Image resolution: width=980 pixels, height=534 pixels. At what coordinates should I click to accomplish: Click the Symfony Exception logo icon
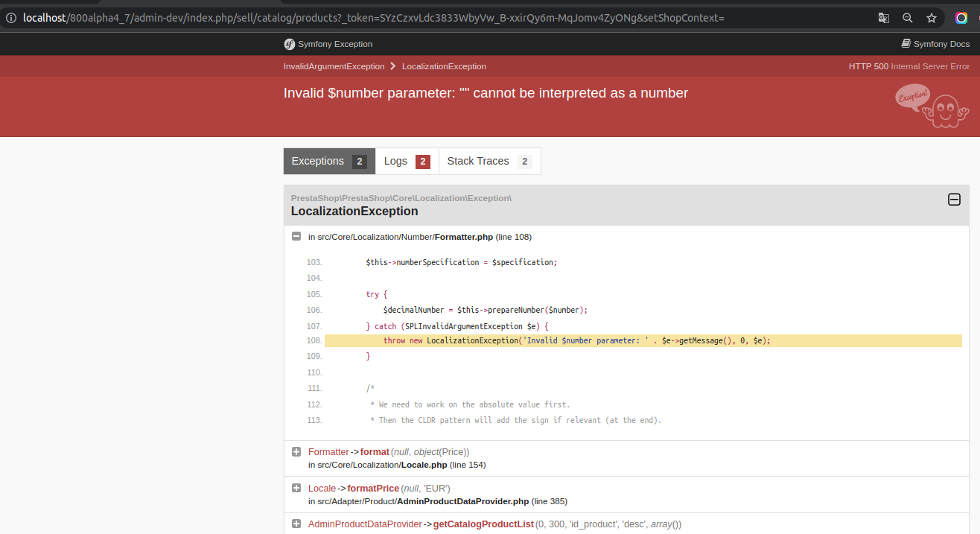pyautogui.click(x=289, y=44)
